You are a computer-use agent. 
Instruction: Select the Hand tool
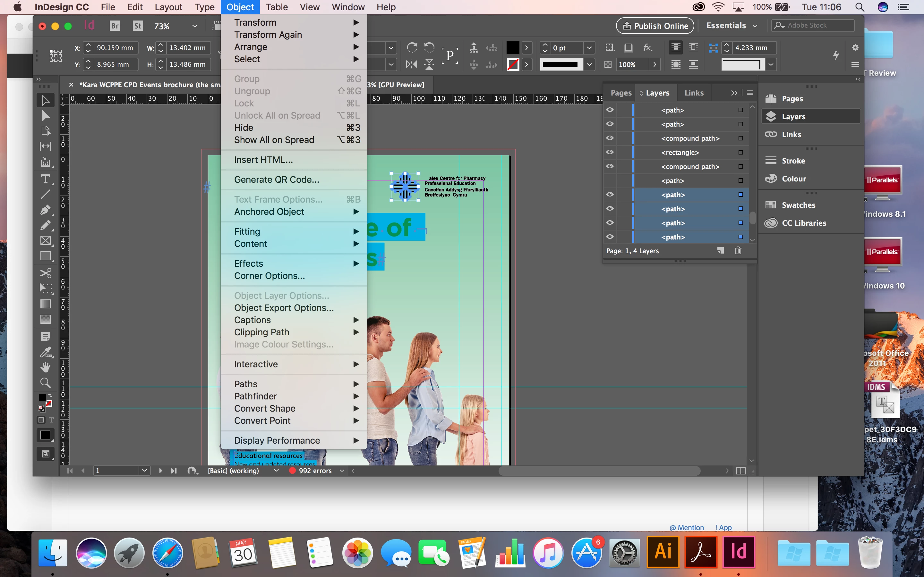pos(46,367)
